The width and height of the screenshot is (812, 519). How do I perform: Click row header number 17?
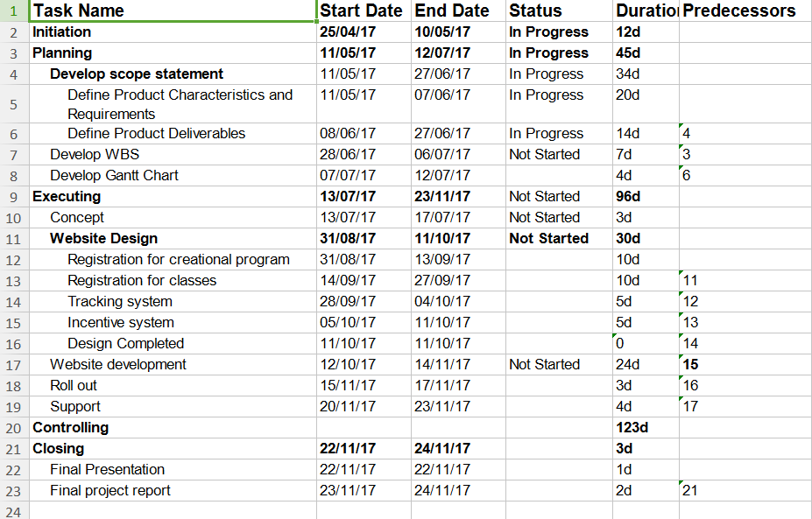pos(14,365)
